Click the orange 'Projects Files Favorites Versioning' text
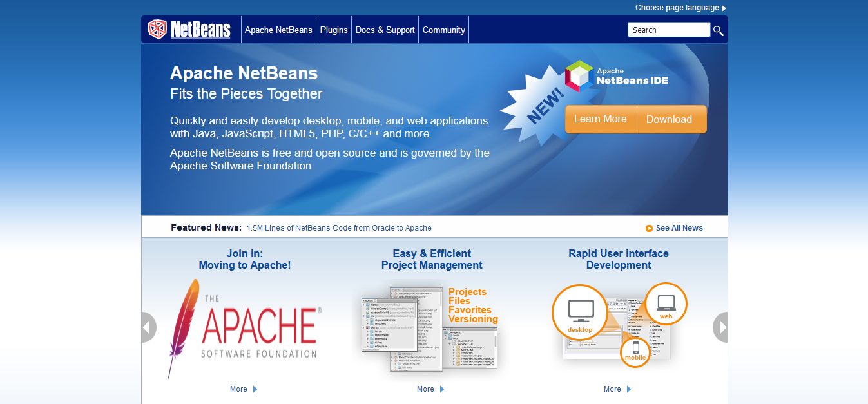 [x=473, y=305]
